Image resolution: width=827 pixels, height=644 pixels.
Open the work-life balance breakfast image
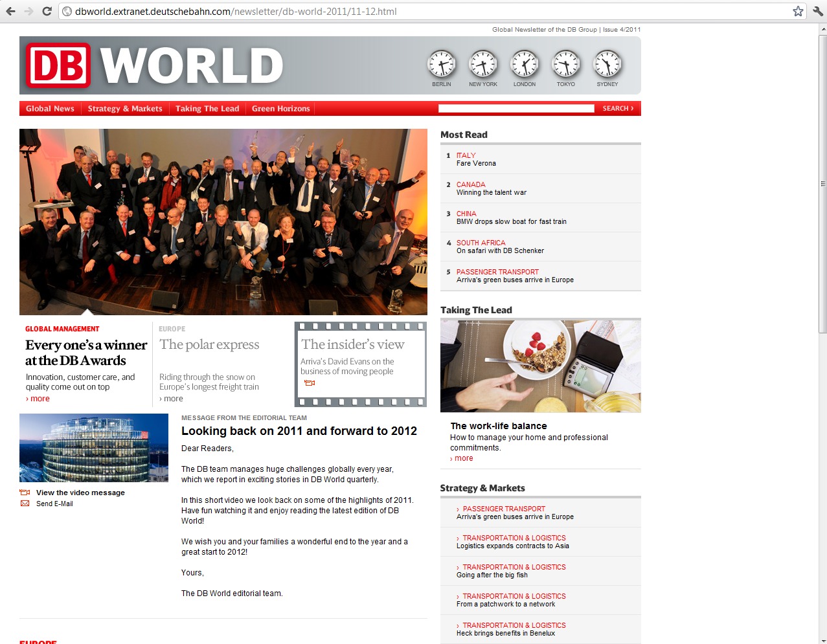coord(540,366)
